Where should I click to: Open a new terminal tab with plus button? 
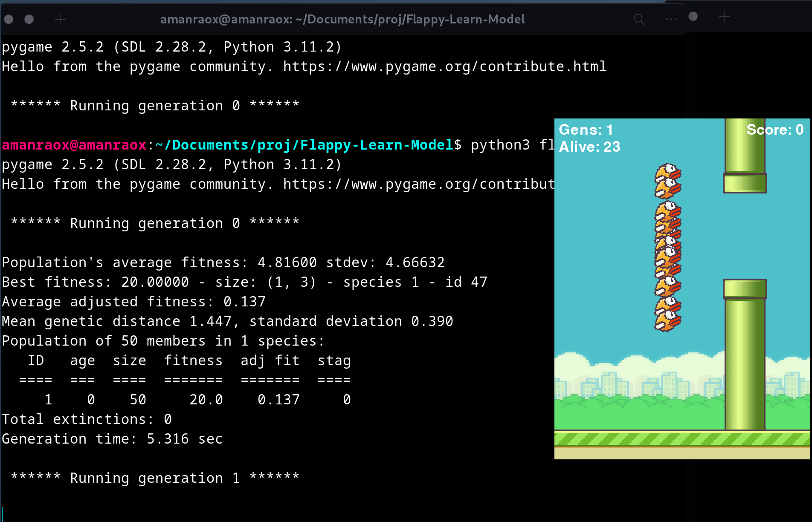pos(60,20)
